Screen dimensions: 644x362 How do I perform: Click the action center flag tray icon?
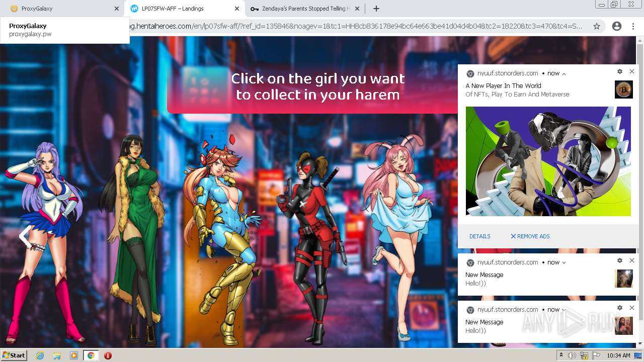click(596, 355)
